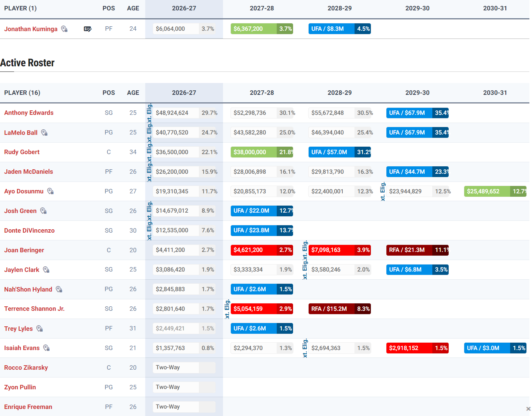532x416 pixels.
Task: Click the 2029-30 header in Active Roster table
Action: [x=418, y=93]
